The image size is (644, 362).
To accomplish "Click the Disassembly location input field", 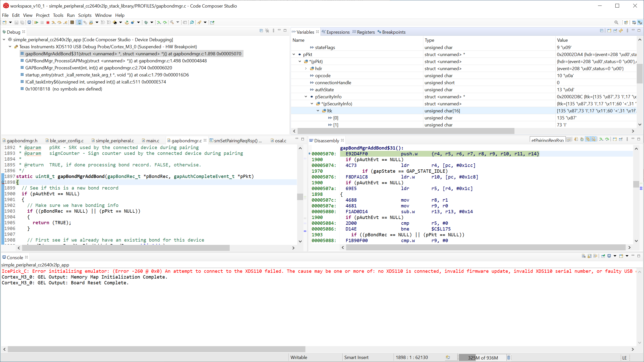I will [547, 140].
